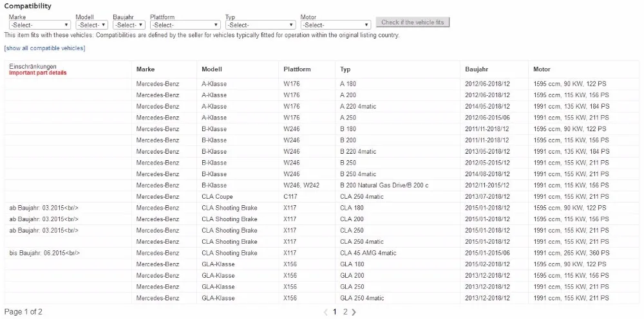Click B 200 Natural Gas Drive/B 200 c
Image resolution: width=644 pixels, height=319 pixels.
click(x=384, y=185)
